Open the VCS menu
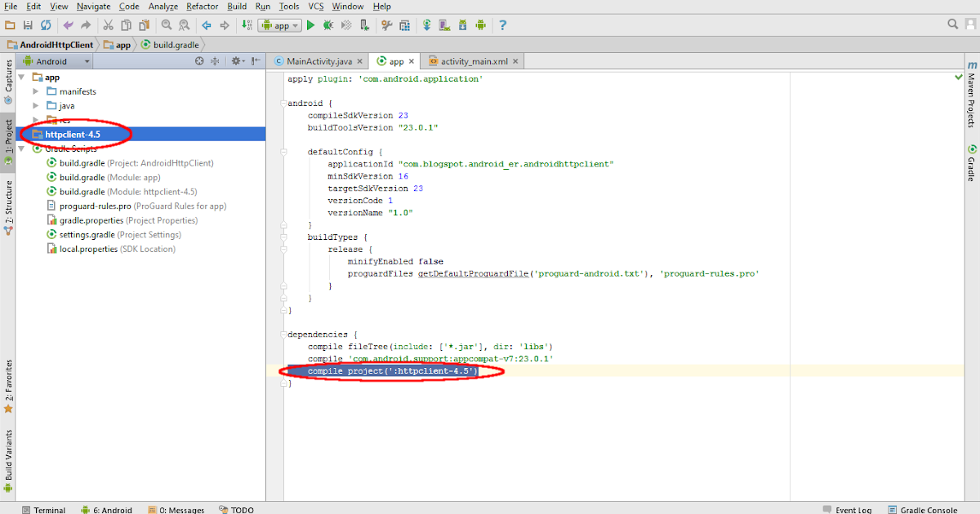Image resolution: width=980 pixels, height=514 pixels. [315, 7]
